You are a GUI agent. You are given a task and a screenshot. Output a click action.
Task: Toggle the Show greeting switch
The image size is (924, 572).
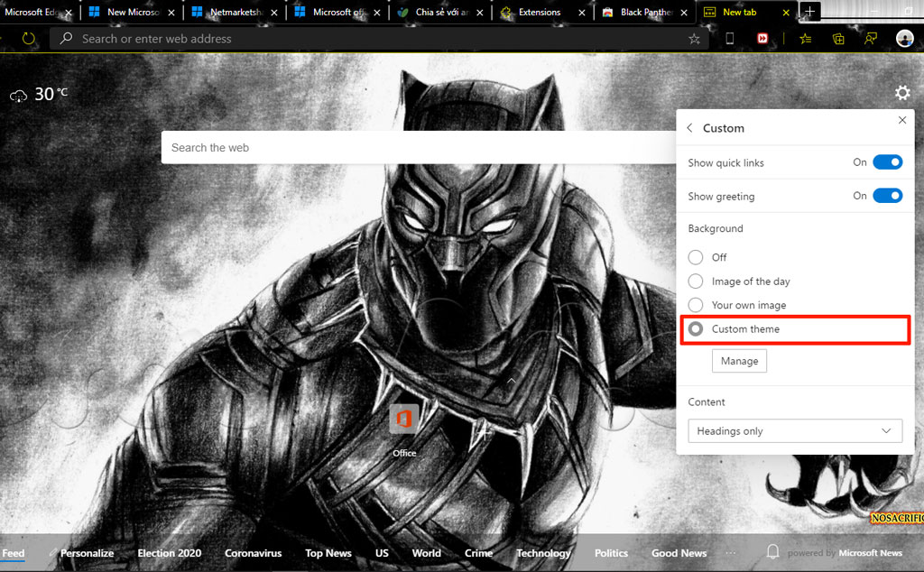tap(888, 196)
